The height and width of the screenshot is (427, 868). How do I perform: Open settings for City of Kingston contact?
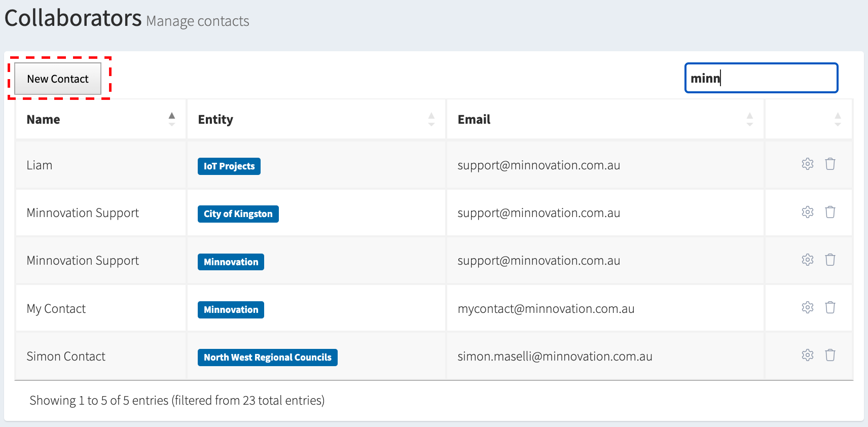coord(807,212)
